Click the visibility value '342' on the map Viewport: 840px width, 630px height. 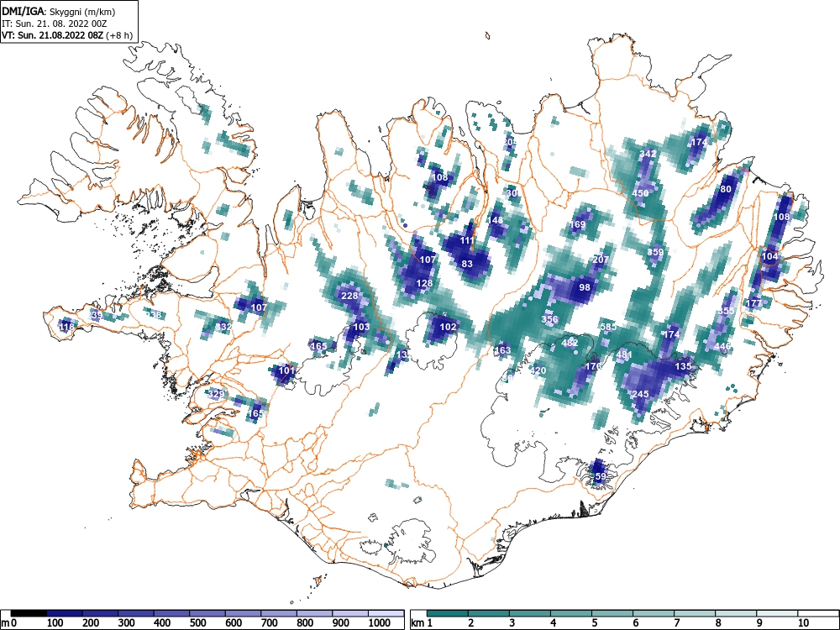pos(648,154)
